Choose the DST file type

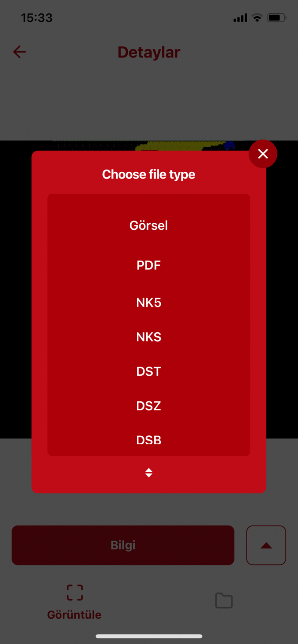149,371
